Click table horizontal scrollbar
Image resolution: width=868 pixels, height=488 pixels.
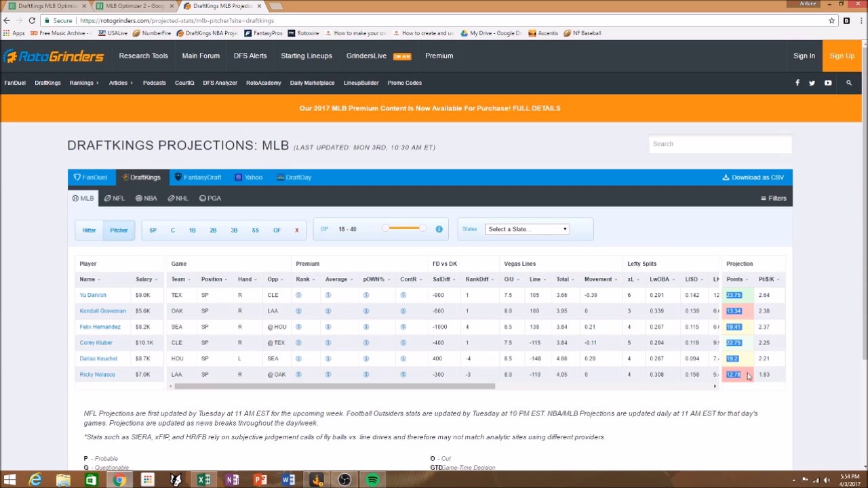334,386
